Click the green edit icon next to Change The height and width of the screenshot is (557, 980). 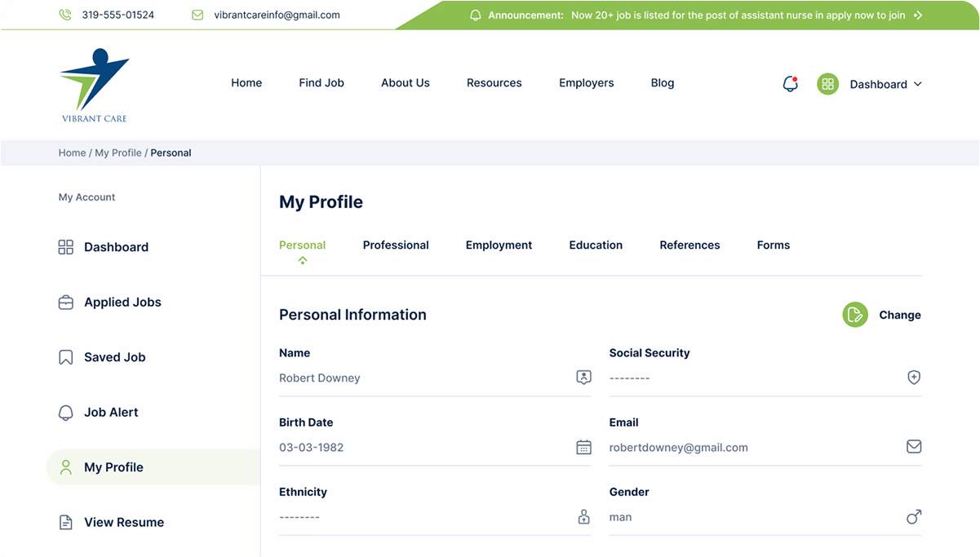854,314
